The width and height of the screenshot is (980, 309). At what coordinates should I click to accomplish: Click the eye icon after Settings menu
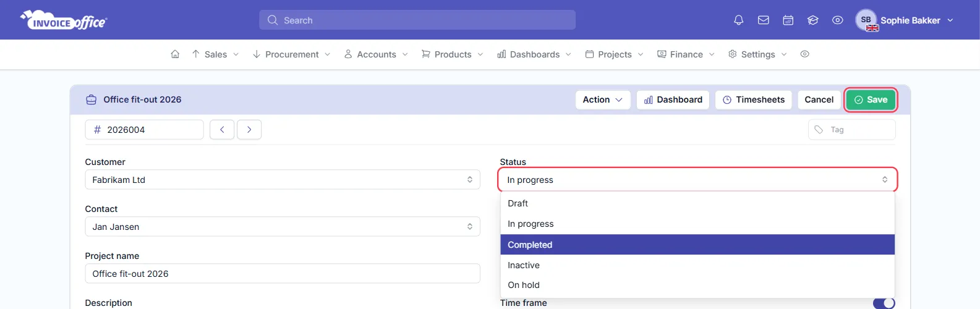[x=804, y=54]
